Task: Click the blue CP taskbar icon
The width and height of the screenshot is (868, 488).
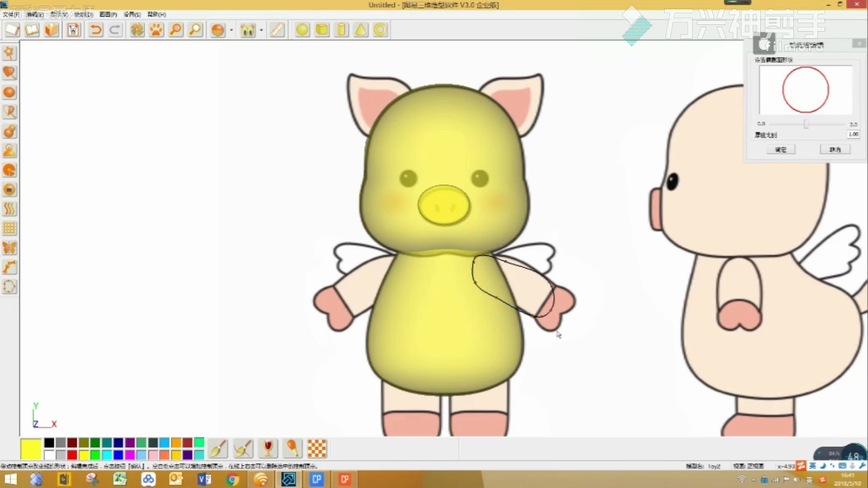Action: [x=317, y=479]
